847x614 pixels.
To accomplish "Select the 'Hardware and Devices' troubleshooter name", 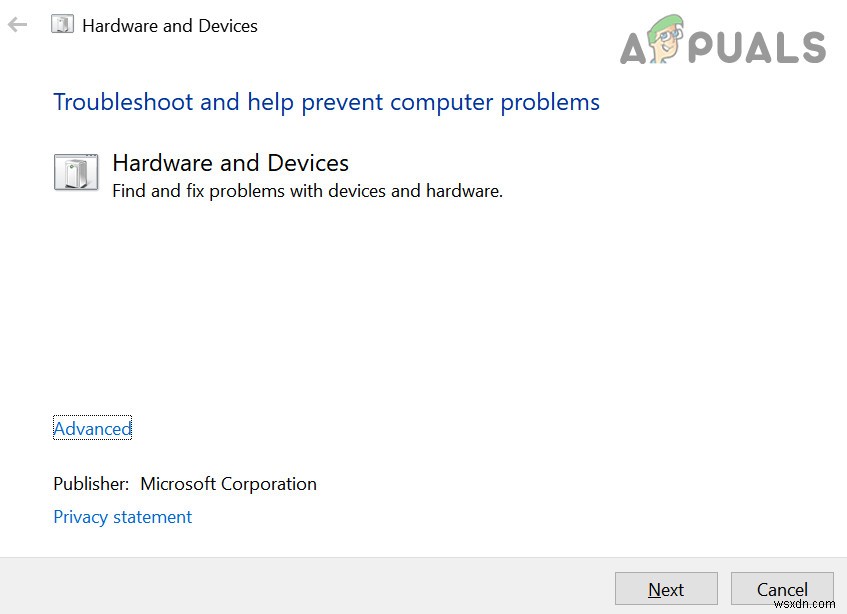I will (230, 163).
